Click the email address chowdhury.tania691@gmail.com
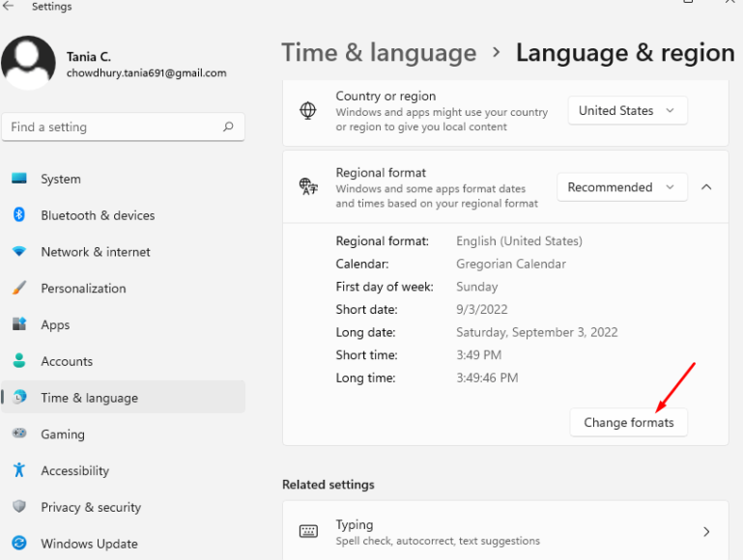743x560 pixels. (x=147, y=73)
